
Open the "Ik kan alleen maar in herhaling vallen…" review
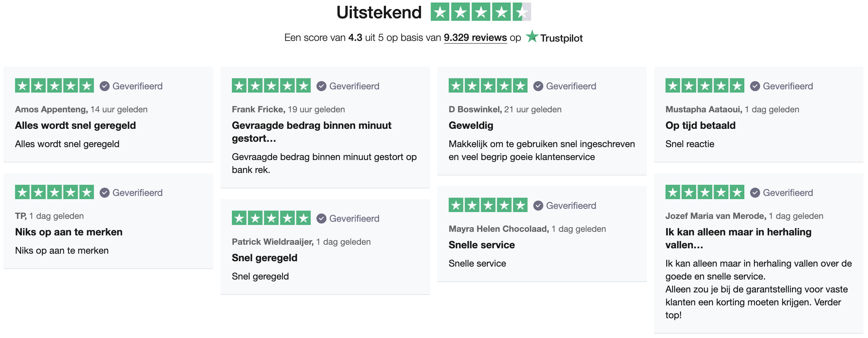pos(738,238)
